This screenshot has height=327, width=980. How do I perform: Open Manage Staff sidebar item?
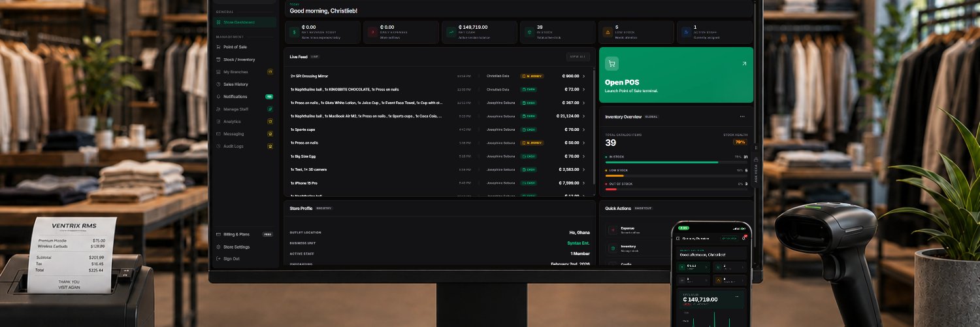(x=244, y=109)
